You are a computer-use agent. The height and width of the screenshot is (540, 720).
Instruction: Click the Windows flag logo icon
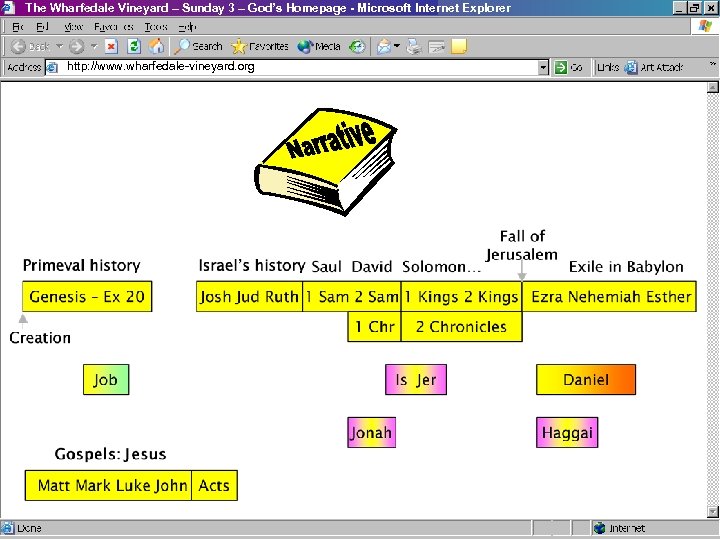coord(705,26)
